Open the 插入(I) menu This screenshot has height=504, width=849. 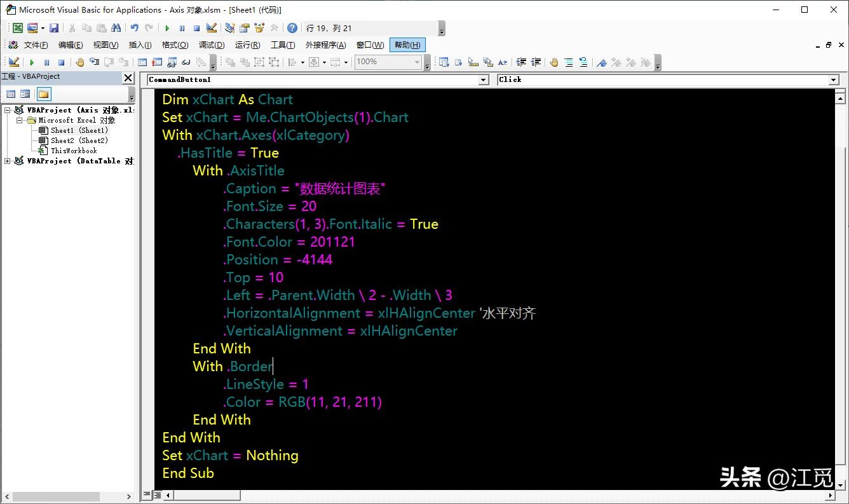point(140,44)
